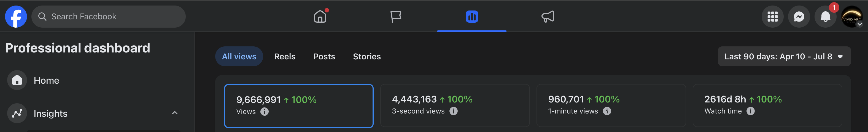
Task: Collapse the Insights section chevron
Action: click(x=174, y=113)
